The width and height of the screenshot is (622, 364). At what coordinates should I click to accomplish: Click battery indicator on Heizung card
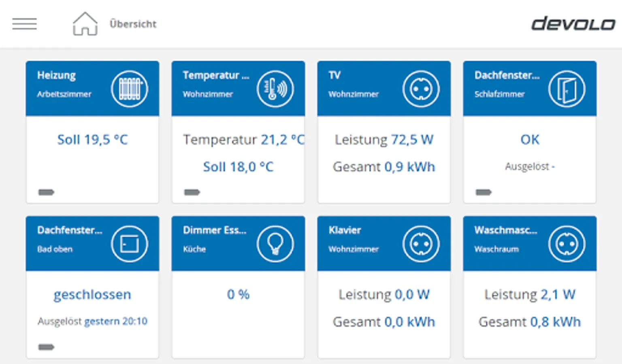46,192
